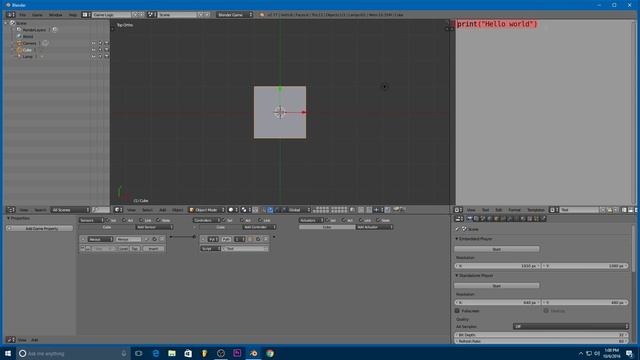The height and width of the screenshot is (360, 640).
Task: Open the Texture properties tab
Action: pos(529,219)
